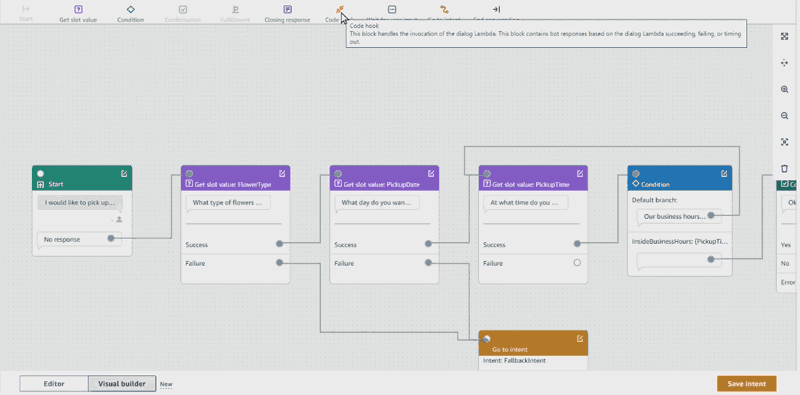Click the Fulfillment block tool in toolbar
Screen dimensions: 800x395
tap(235, 13)
